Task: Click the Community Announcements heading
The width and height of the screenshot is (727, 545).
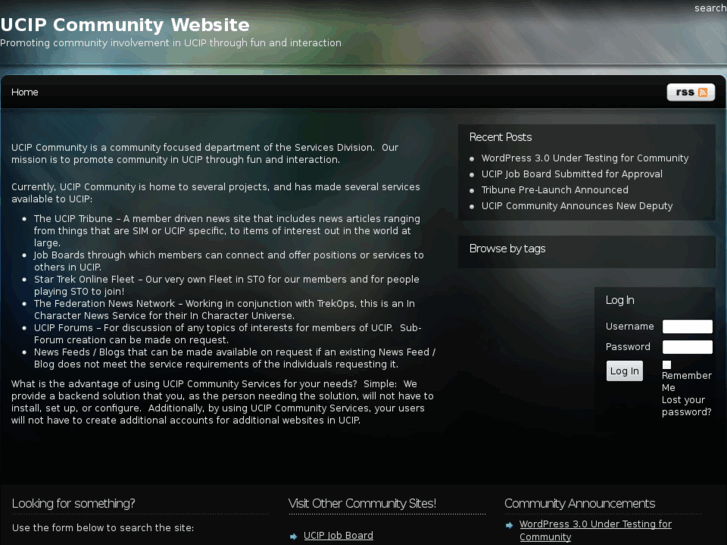Action: [580, 503]
